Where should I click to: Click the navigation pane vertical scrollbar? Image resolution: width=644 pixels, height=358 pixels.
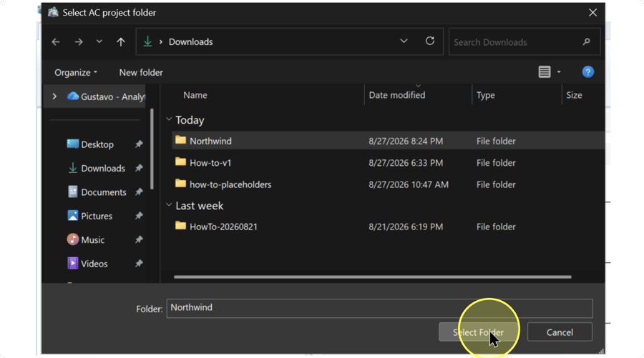152,149
